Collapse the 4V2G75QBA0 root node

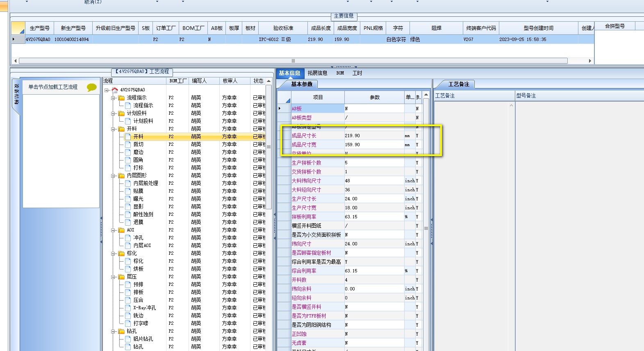point(107,90)
